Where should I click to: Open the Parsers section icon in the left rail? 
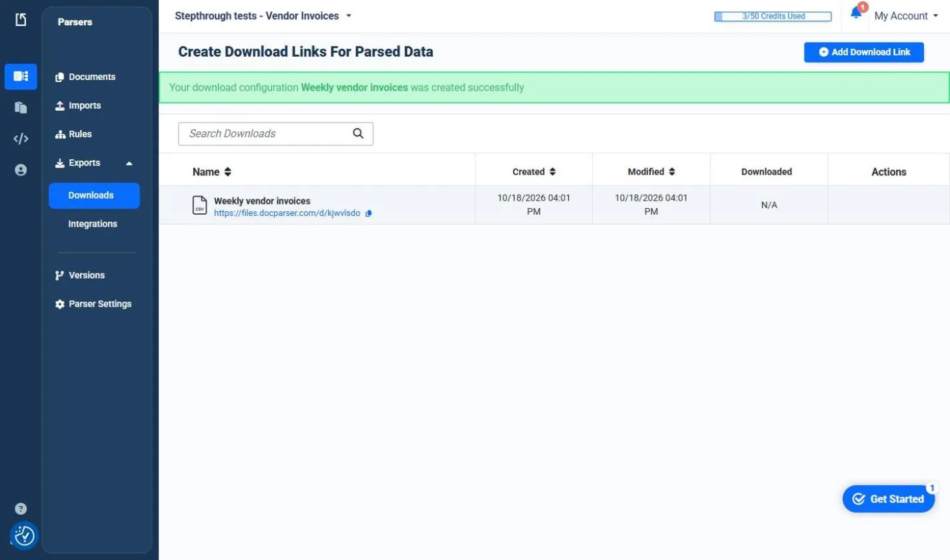(21, 77)
